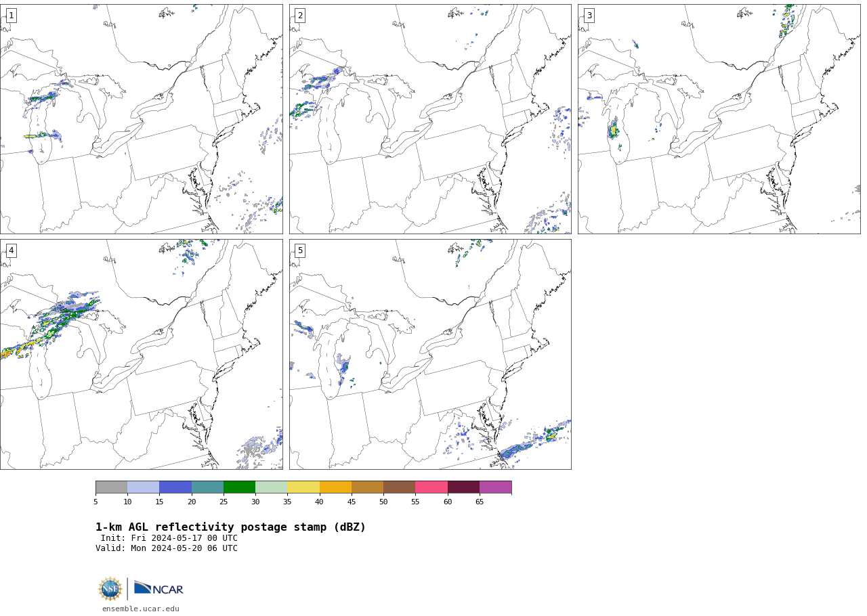867x616 pixels.
Task: Click the '35' colorbar tick label
Action: [x=287, y=502]
